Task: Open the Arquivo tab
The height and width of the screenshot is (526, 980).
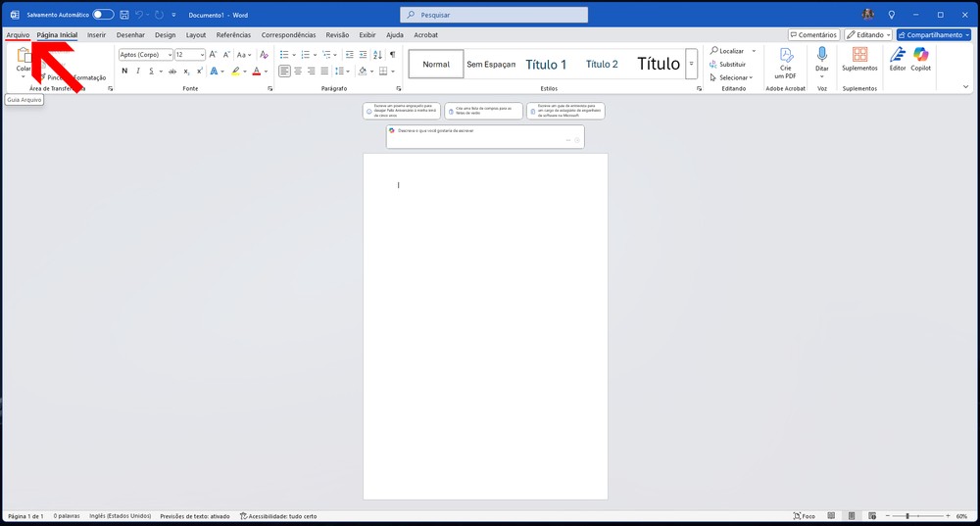Action: (x=18, y=34)
